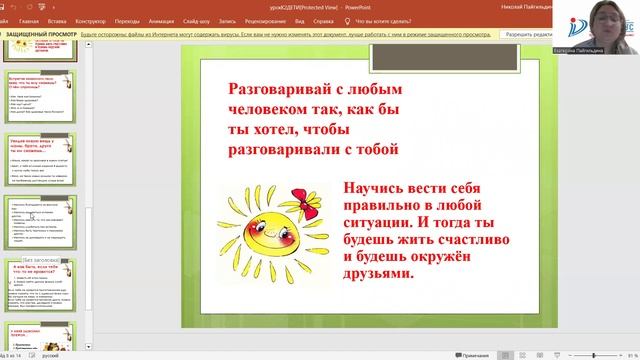
Task: Open the Главная ribbon tab
Action: point(29,21)
